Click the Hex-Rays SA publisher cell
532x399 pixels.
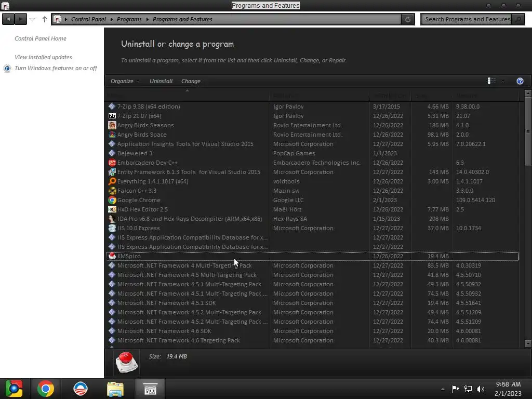pos(290,219)
